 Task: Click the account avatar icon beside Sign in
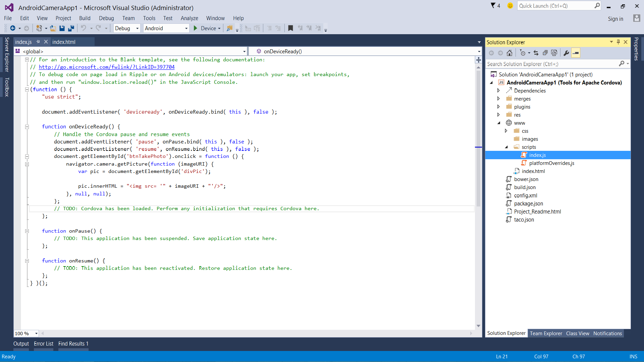click(637, 18)
